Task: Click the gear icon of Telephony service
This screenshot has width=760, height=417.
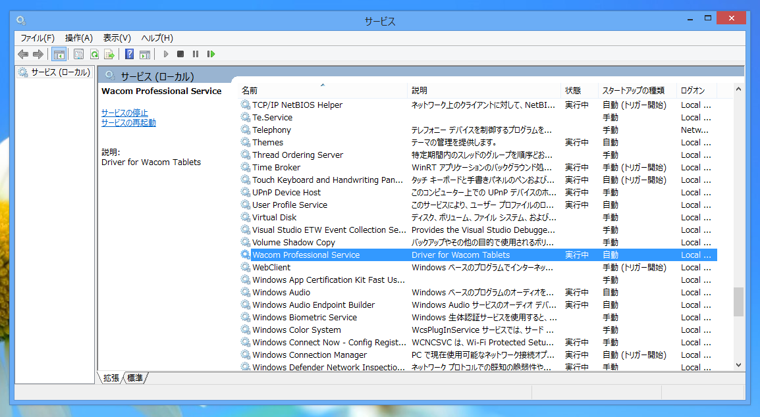Action: pos(246,130)
